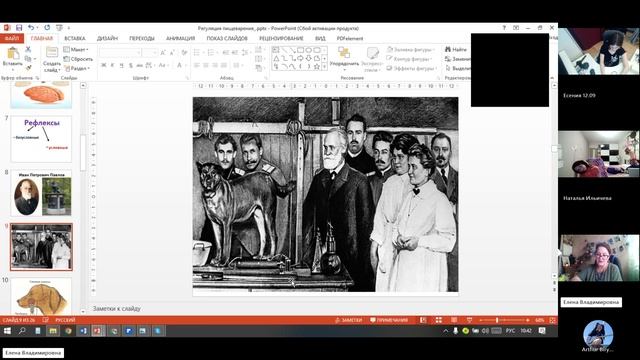
Task: Adjust the zoom slider handle in the status bar
Action: [x=497, y=320]
